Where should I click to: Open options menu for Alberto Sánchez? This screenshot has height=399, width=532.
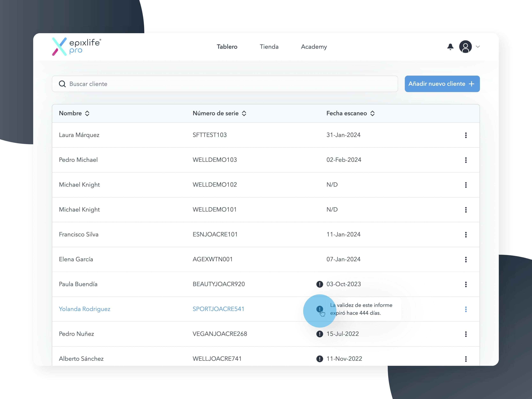click(x=466, y=359)
